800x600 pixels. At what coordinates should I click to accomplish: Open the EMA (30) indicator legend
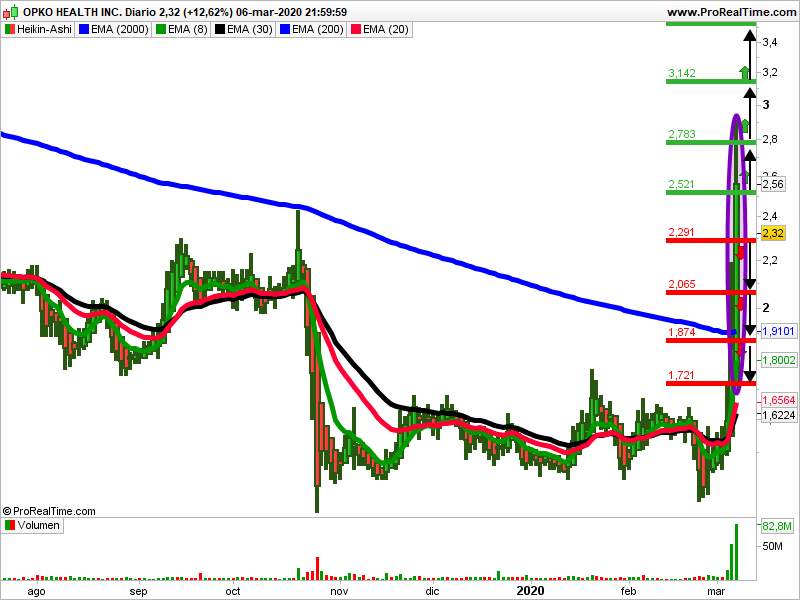click(x=249, y=30)
